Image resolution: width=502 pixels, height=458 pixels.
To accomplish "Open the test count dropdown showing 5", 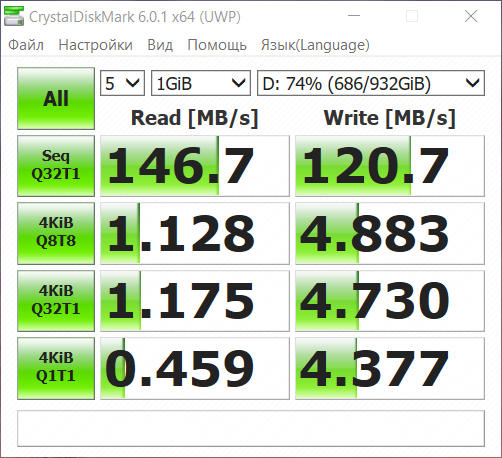I will (122, 83).
